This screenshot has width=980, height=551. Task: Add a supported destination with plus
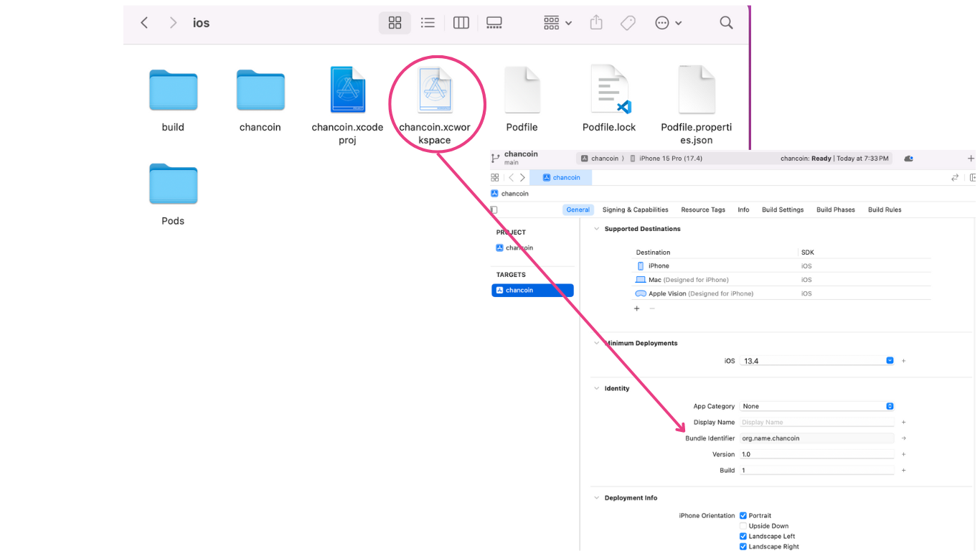click(x=636, y=309)
